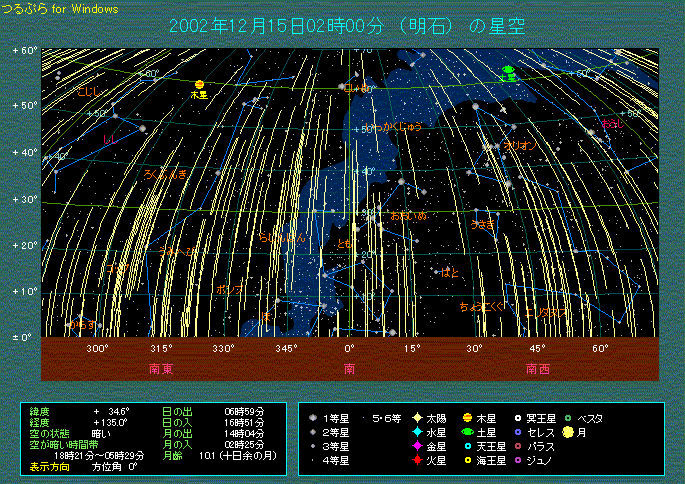Click the Orion (オリオン) constellation label
The image size is (685, 484).
point(520,145)
